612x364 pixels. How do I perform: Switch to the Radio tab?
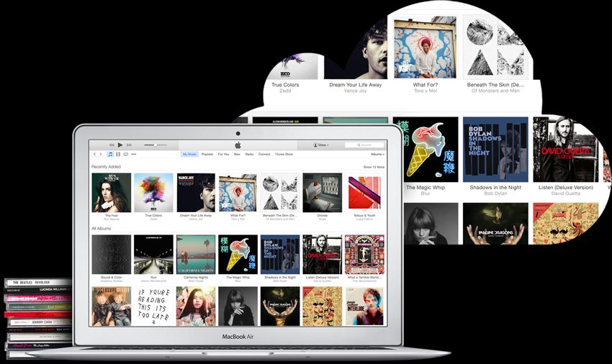pyautogui.click(x=249, y=155)
